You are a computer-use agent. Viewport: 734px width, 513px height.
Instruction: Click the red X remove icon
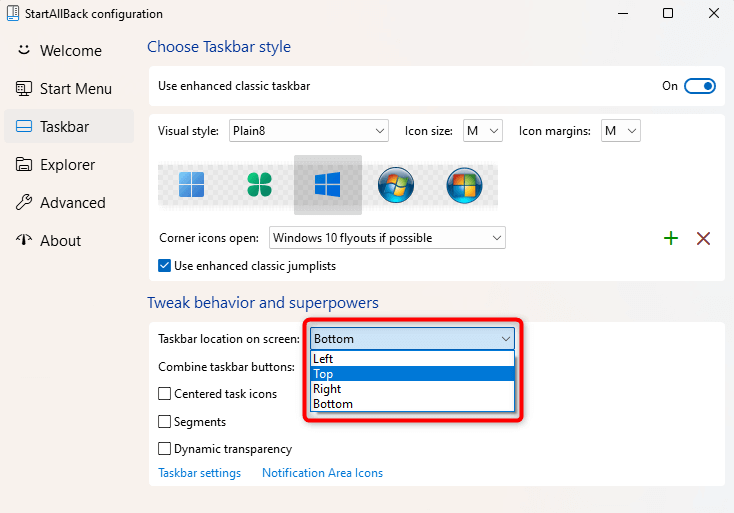pyautogui.click(x=703, y=238)
